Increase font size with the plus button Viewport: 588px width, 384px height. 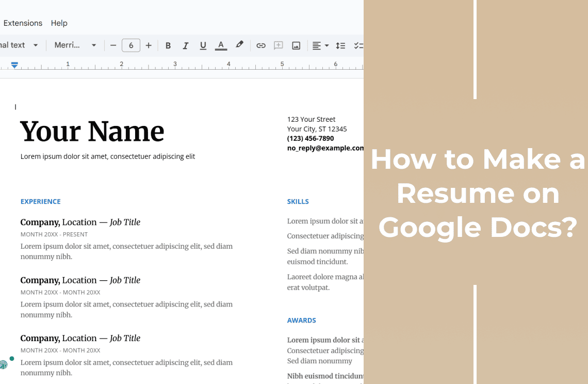tap(149, 45)
